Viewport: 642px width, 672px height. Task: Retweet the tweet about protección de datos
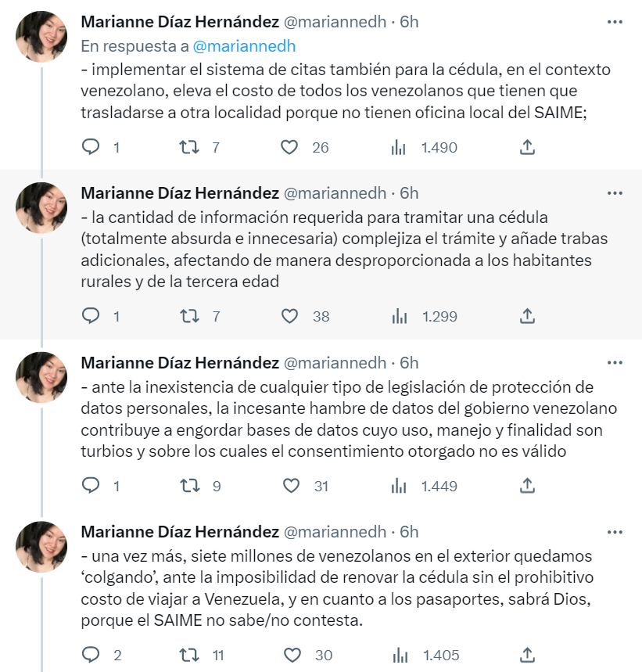click(x=189, y=486)
